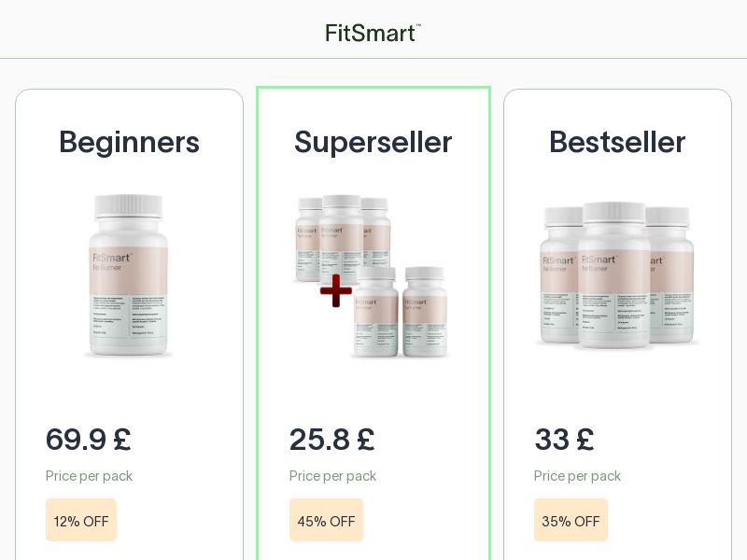Click the bottom two bottles in Superseller bundle
The image size is (747, 560).
pos(402,313)
